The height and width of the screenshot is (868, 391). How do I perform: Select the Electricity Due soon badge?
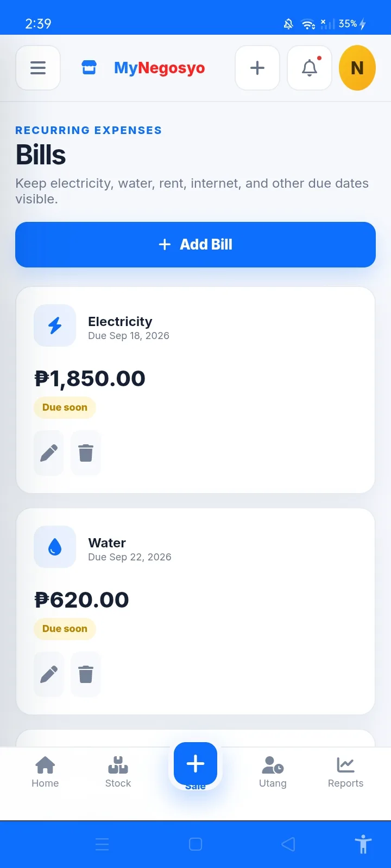click(x=65, y=407)
